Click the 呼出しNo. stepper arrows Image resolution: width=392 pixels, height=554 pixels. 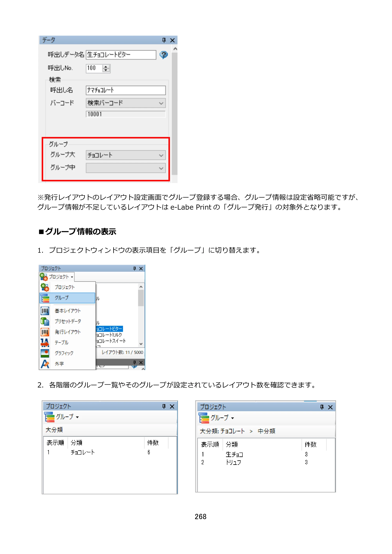[106, 68]
